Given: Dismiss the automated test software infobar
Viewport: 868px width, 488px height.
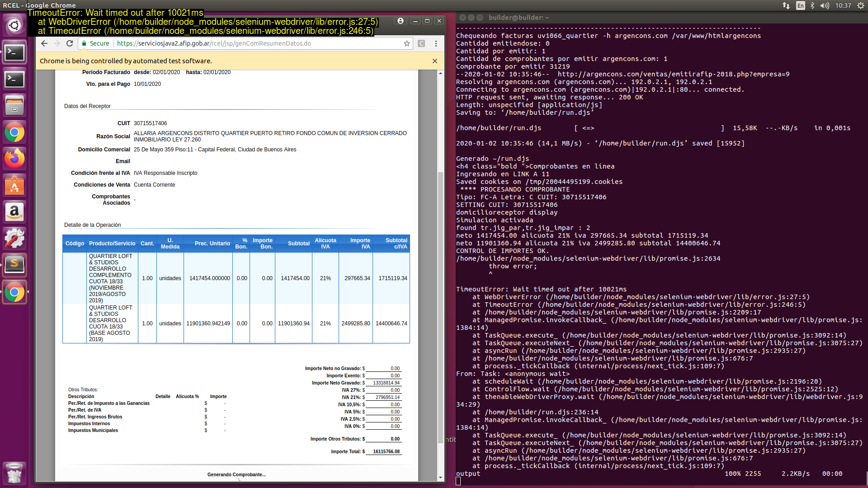Looking at the screenshot, I should click(x=435, y=61).
